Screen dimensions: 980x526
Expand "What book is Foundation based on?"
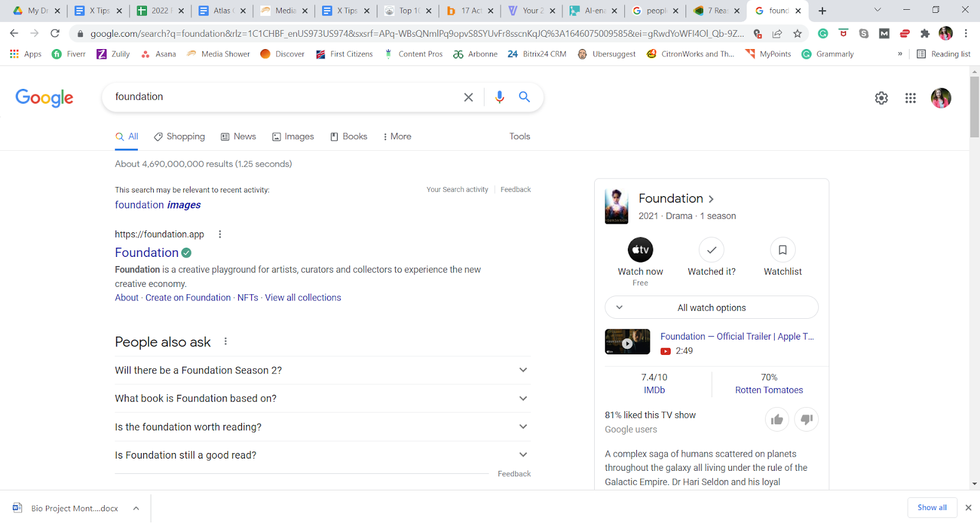pyautogui.click(x=323, y=398)
